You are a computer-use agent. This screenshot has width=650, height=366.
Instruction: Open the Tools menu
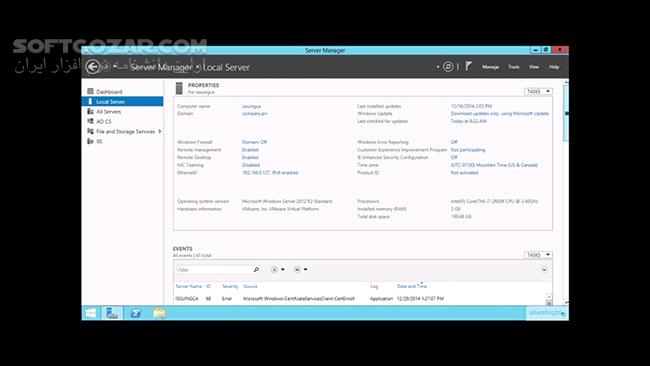pos(514,67)
